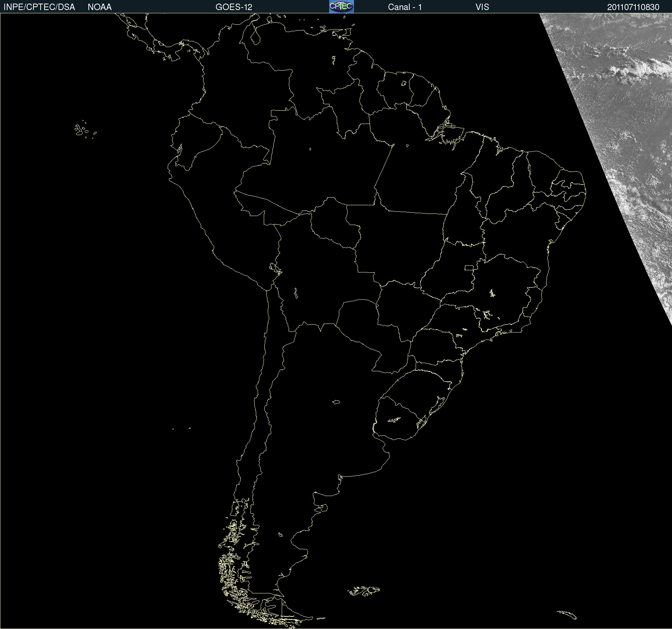The width and height of the screenshot is (672, 629).
Task: Click the 201107110830 timestamp
Action: [x=633, y=7]
